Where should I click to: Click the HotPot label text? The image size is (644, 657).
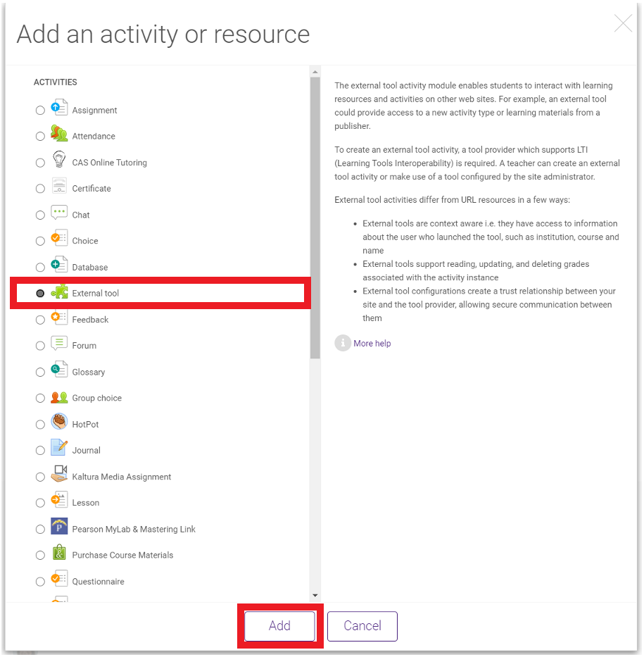coord(85,425)
